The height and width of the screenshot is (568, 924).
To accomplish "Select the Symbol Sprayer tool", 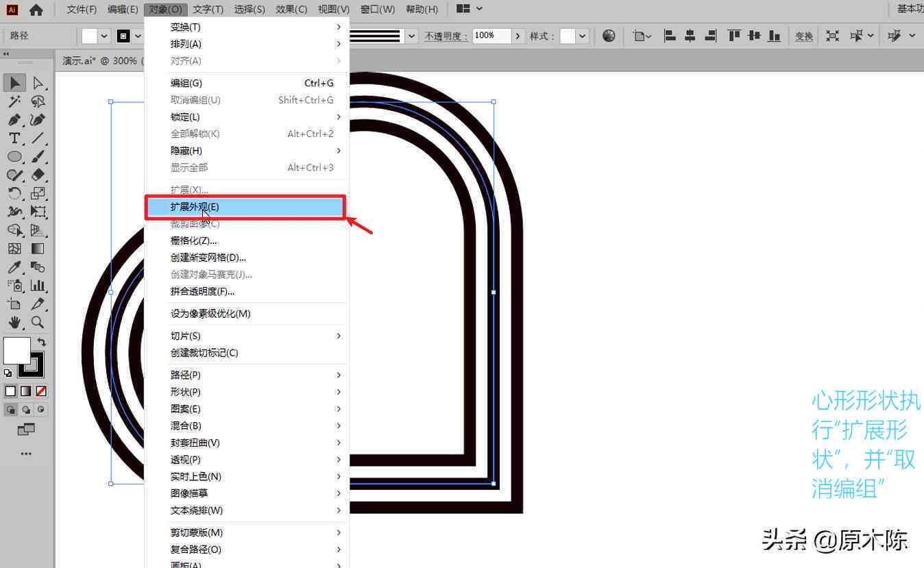I will (14, 286).
